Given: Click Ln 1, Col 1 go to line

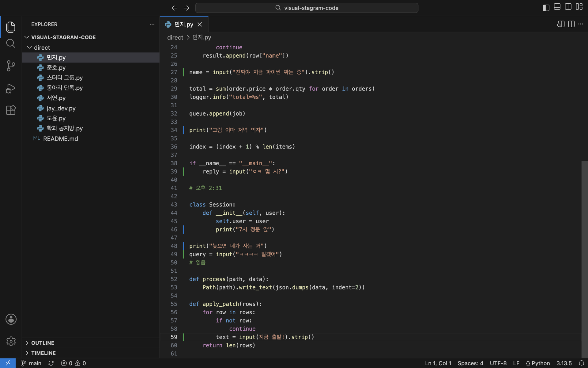Looking at the screenshot, I should click(x=438, y=363).
